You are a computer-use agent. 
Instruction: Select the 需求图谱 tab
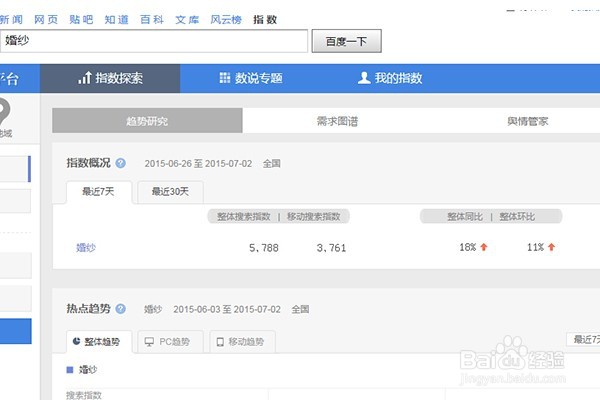coord(338,121)
